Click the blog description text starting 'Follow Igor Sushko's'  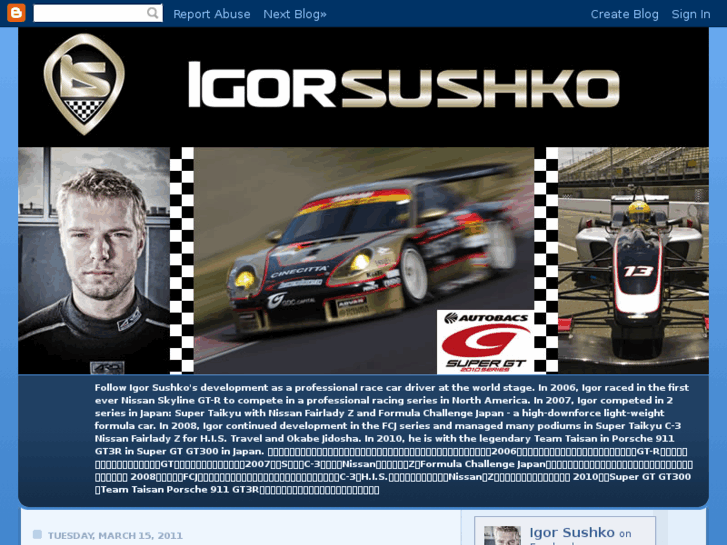394,438
